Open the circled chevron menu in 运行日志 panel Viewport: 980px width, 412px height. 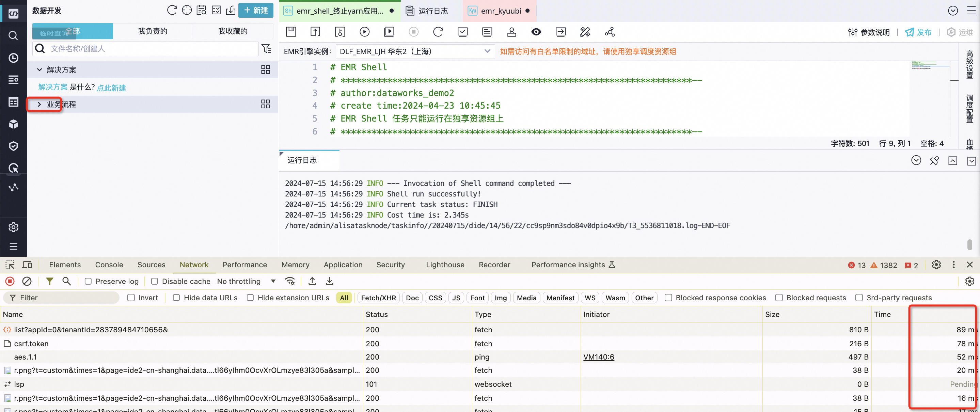point(916,160)
